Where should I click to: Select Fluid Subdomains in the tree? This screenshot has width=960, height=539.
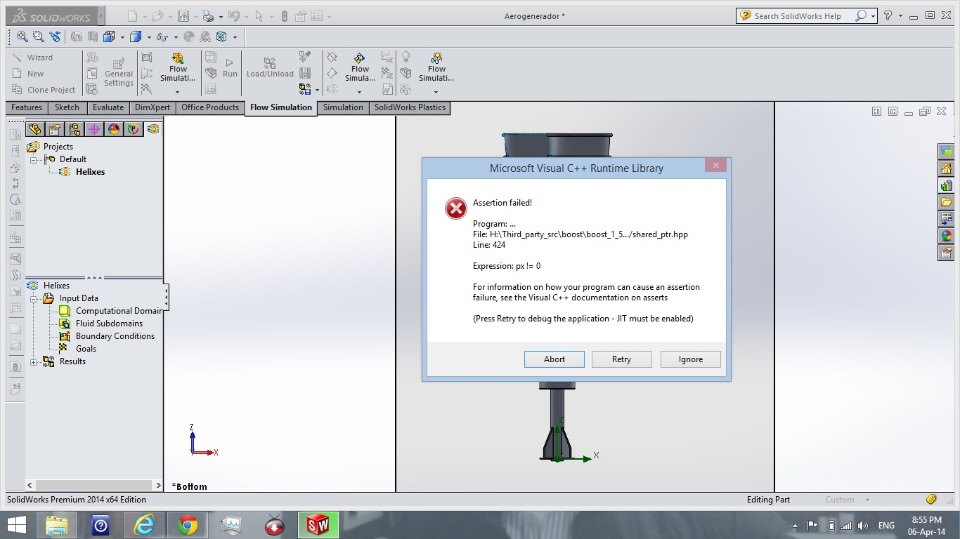(109, 323)
